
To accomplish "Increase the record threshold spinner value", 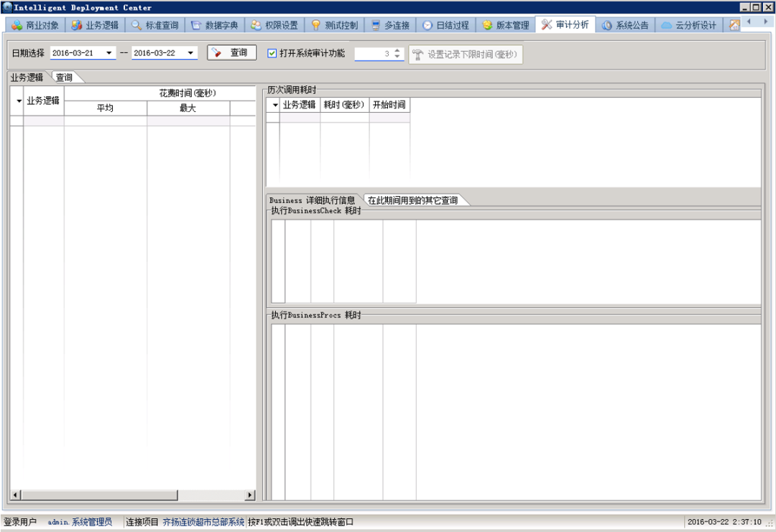I will (x=397, y=50).
